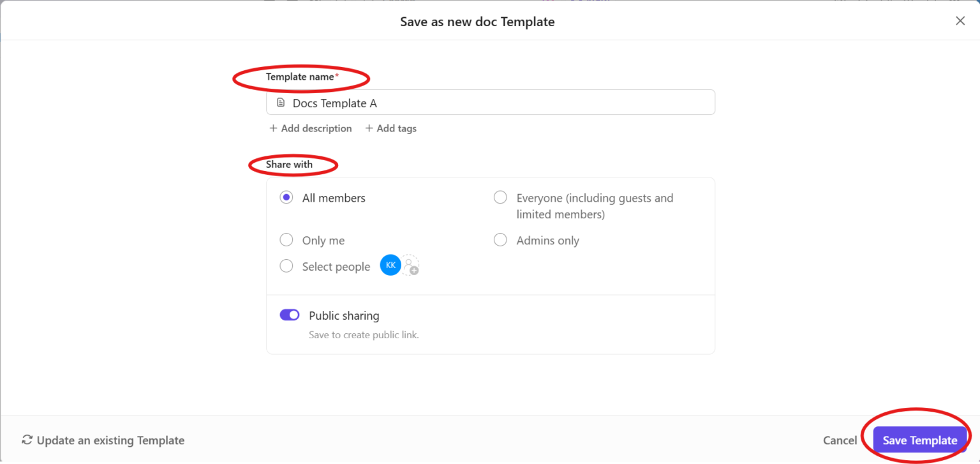
Task: Select 'Everyone (including guests and limited members)'
Action: click(500, 197)
